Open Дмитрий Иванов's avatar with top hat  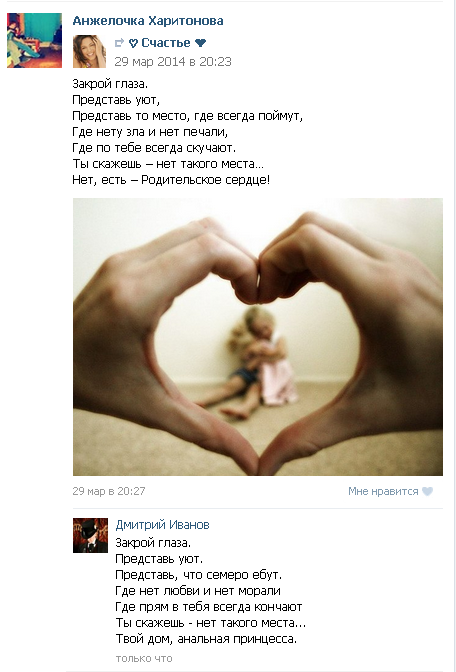point(90,535)
